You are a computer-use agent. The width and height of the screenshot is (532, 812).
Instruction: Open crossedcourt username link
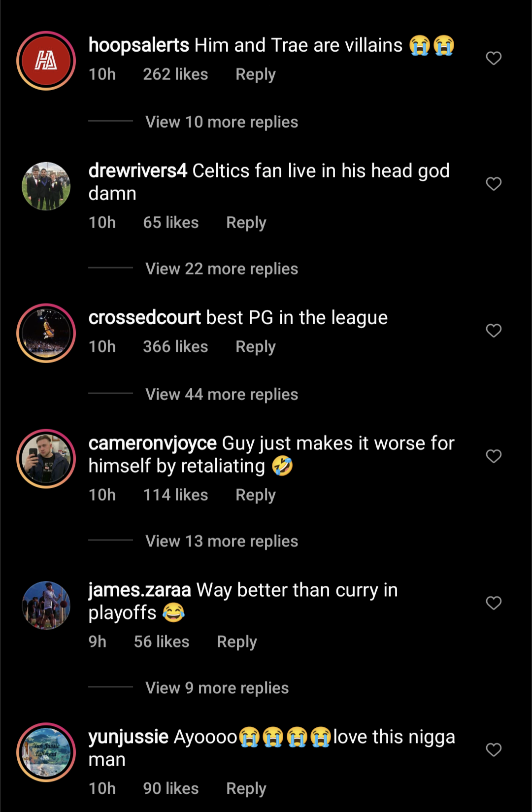(x=144, y=318)
